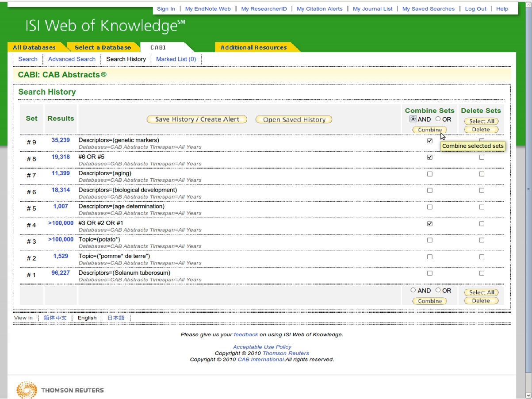Open the Help link
This screenshot has width=532, height=399.
click(x=502, y=9)
